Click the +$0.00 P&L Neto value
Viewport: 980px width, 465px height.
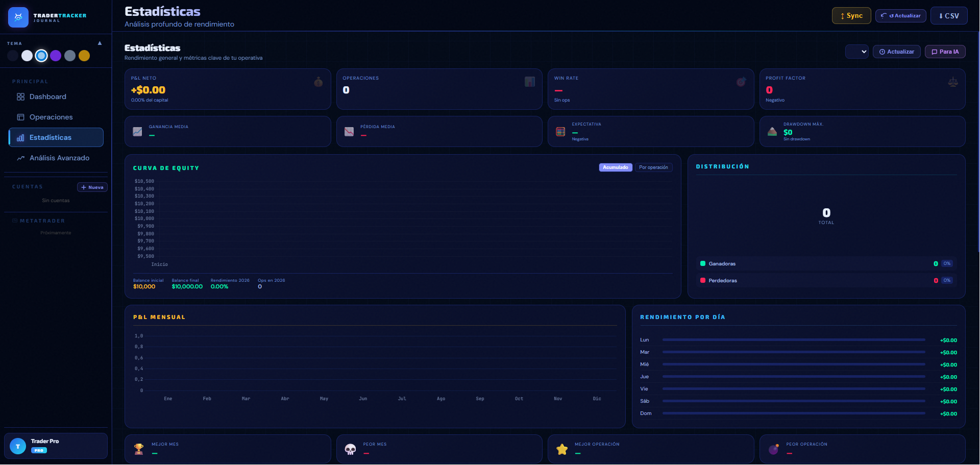pos(148,90)
